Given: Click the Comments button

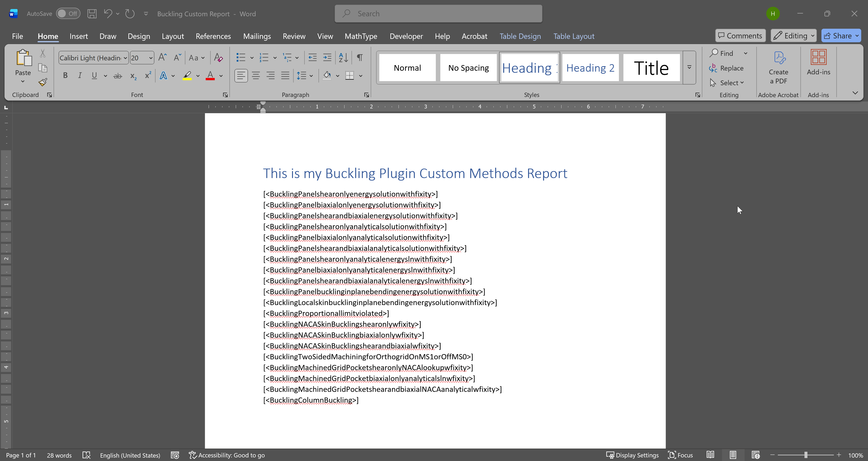Looking at the screenshot, I should (x=740, y=36).
